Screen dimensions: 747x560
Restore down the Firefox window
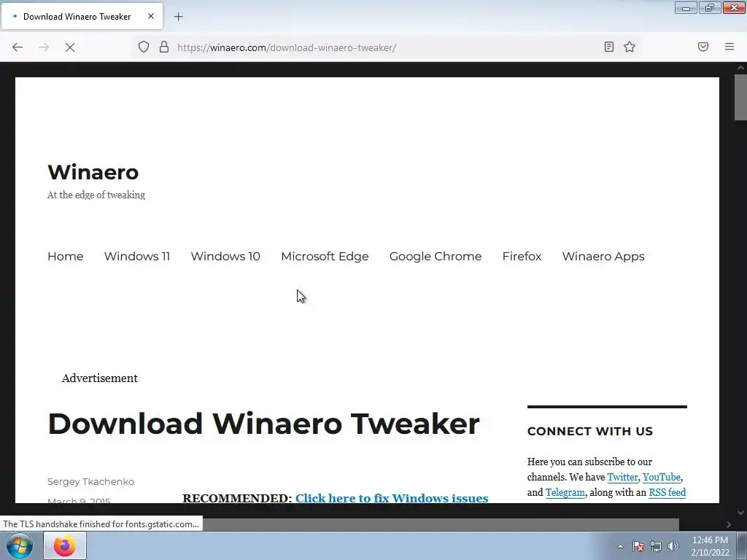click(x=710, y=8)
